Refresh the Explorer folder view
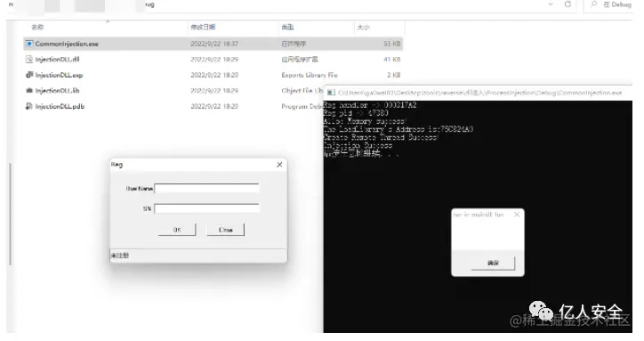The image size is (644, 341). coord(568,4)
